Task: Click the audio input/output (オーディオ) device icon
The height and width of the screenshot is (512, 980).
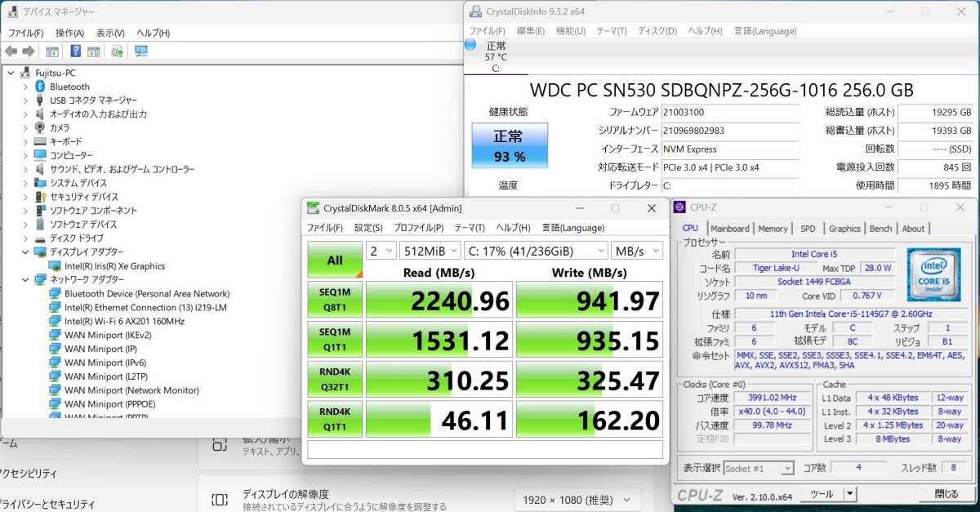Action: (39, 114)
